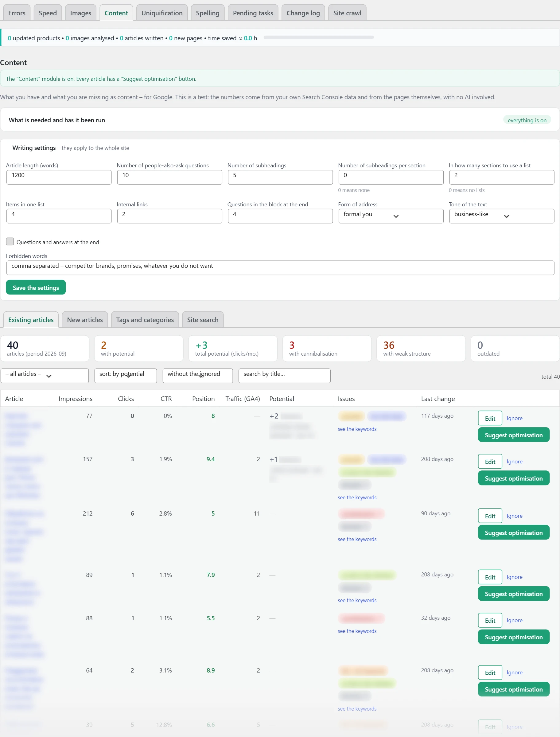Click the Impressions column header
Image resolution: width=560 pixels, height=737 pixels.
pos(75,399)
